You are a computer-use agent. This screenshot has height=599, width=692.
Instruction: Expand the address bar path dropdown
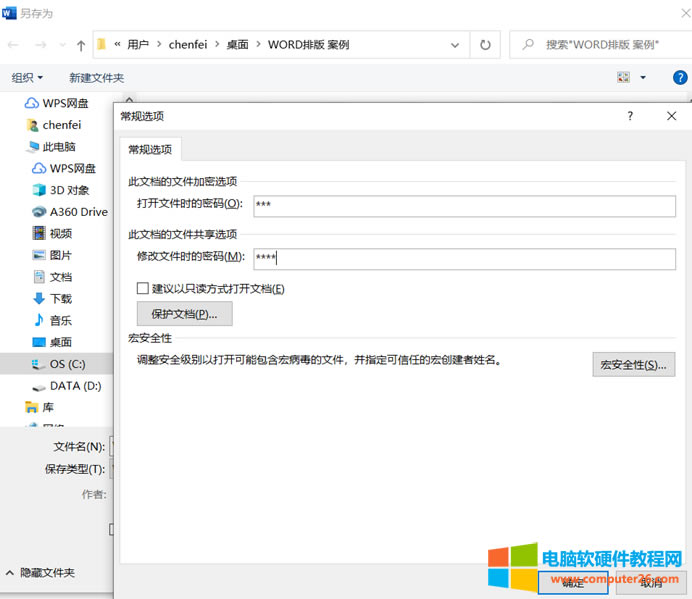455,45
